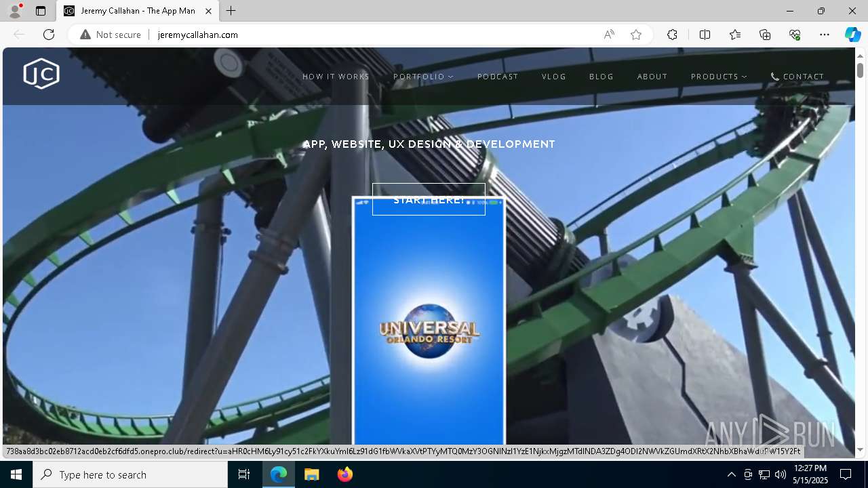Click the Read aloud icon
Viewport: 868px width, 488px height.
coord(609,35)
